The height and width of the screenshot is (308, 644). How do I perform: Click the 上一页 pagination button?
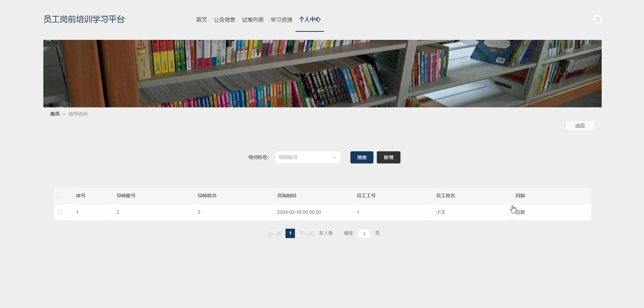[274, 233]
